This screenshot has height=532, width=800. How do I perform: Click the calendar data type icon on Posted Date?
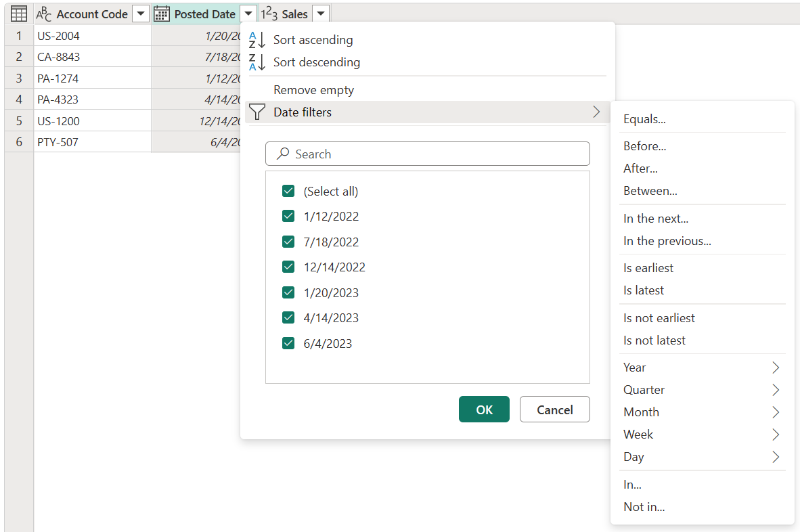[x=162, y=13]
